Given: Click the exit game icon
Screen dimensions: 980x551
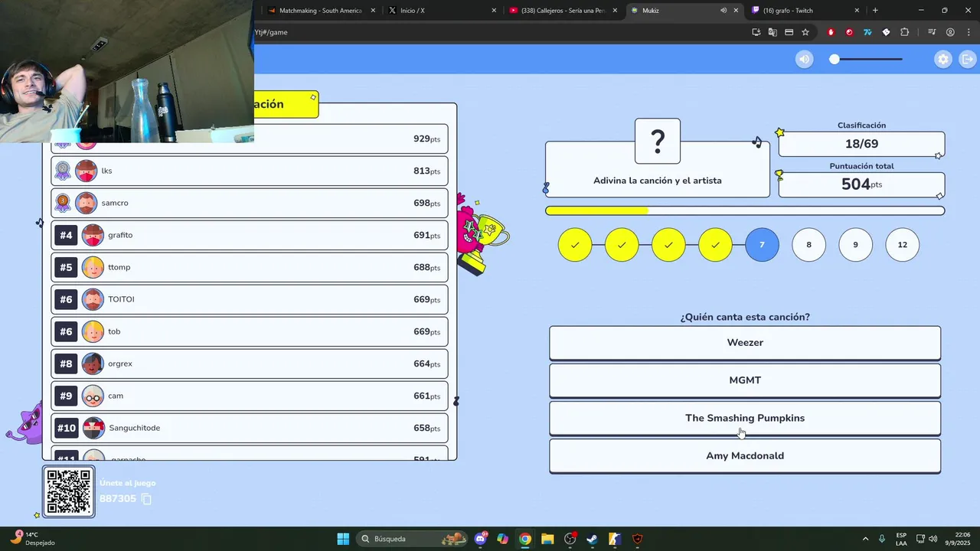Looking at the screenshot, I should [x=968, y=59].
